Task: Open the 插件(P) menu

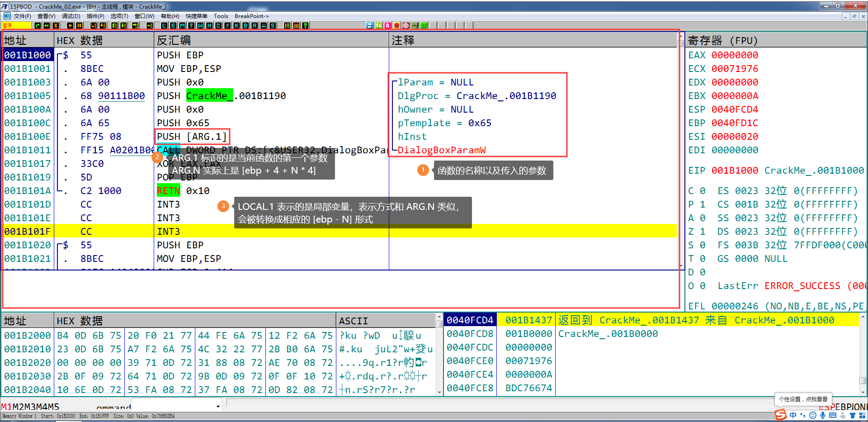Action: (x=95, y=16)
